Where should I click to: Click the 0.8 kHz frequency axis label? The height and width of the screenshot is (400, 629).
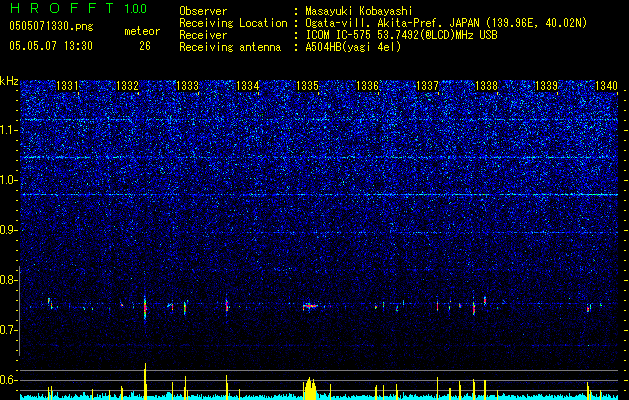point(8,280)
